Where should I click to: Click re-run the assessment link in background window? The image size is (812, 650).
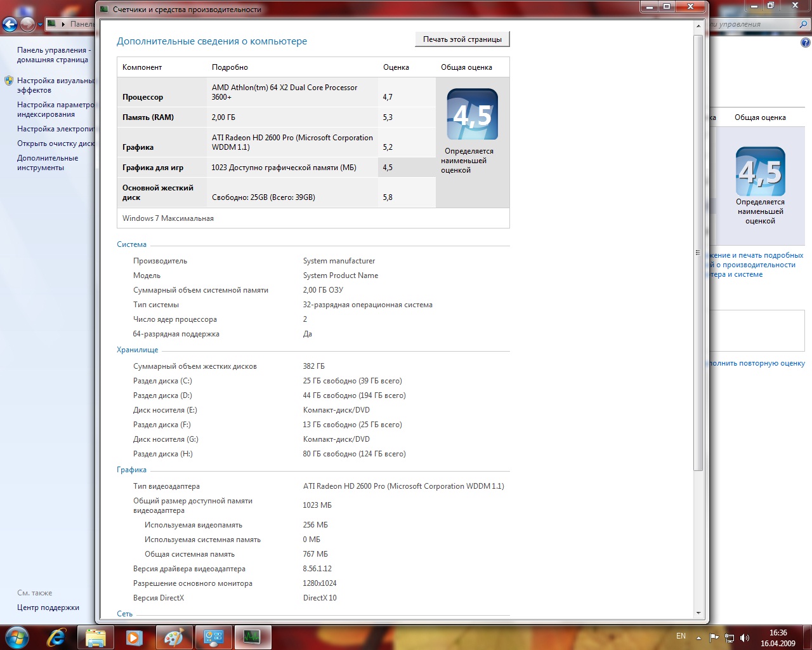(x=757, y=364)
